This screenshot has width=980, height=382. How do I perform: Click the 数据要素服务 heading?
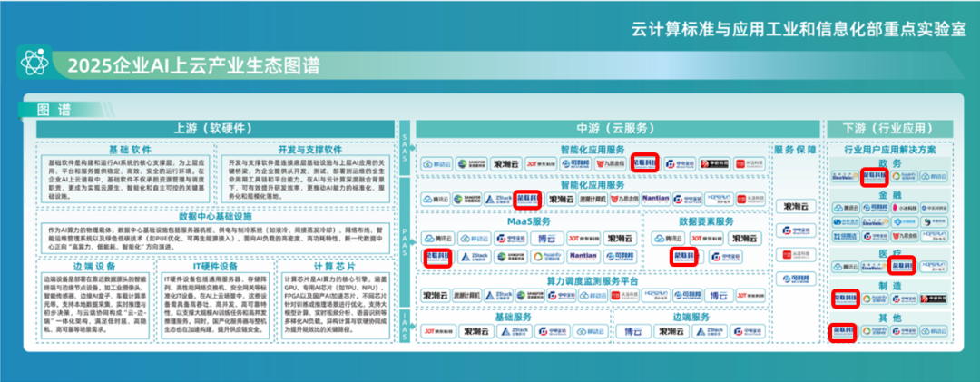click(x=706, y=221)
